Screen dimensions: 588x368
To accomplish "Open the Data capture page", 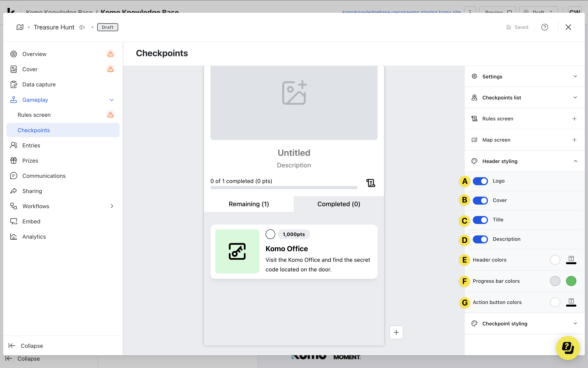I will click(39, 84).
